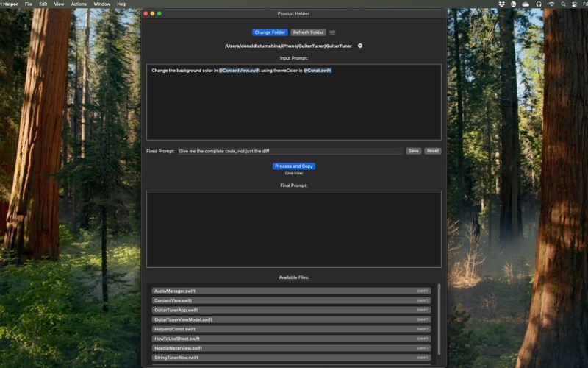Open the Dropbox menu bar icon
588x368 pixels.
(502, 4)
